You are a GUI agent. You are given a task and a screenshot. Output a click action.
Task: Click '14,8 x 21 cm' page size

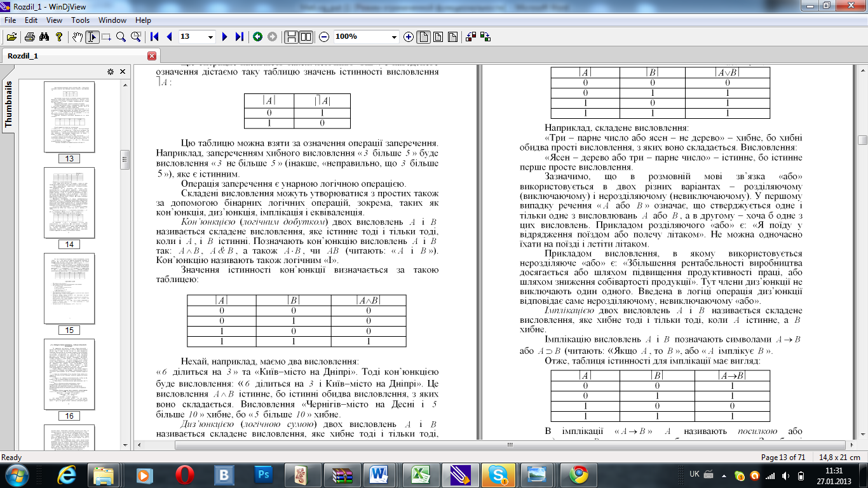coord(839,457)
